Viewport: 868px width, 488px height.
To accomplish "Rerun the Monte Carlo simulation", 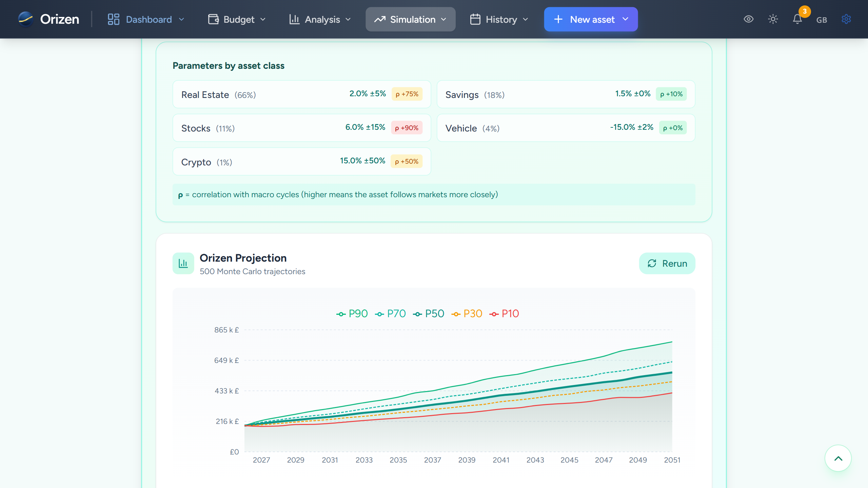I will pyautogui.click(x=667, y=263).
